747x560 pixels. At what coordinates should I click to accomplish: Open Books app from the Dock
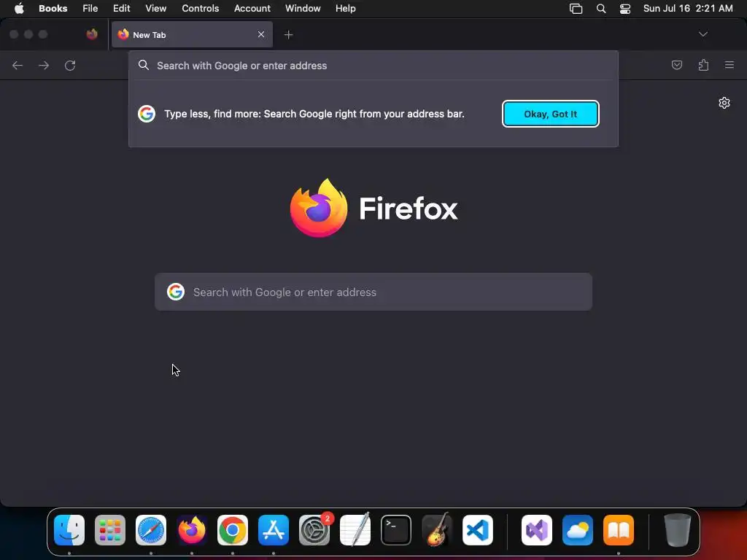pos(619,529)
